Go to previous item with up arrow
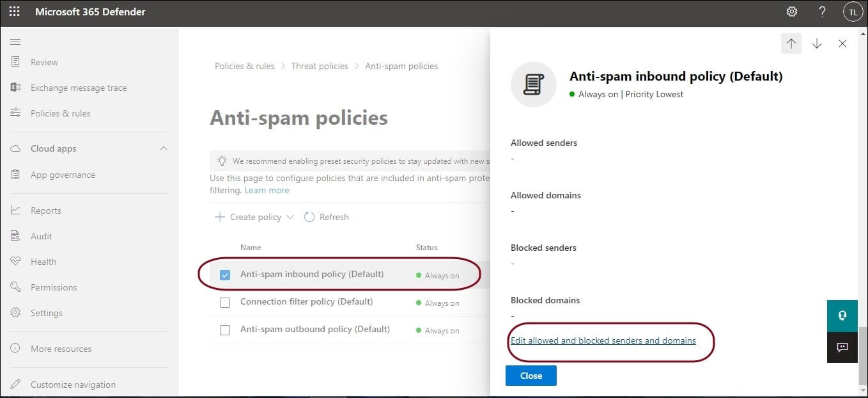This screenshot has width=868, height=398. [791, 44]
